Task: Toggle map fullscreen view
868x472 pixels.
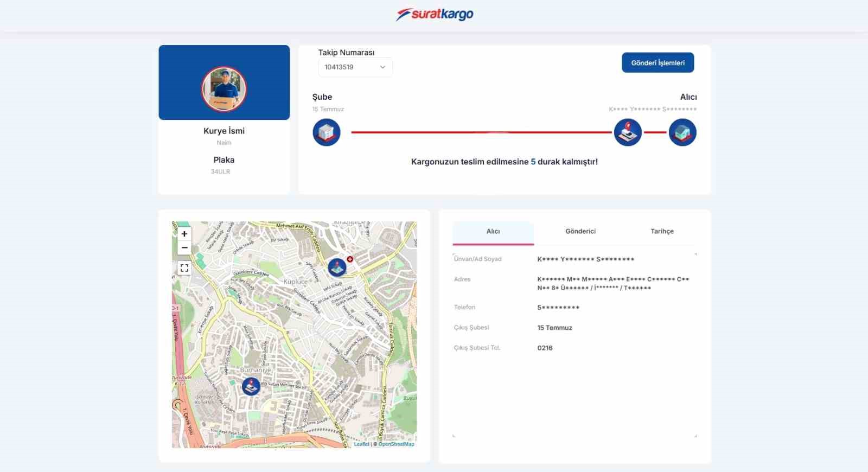Action: pos(184,268)
